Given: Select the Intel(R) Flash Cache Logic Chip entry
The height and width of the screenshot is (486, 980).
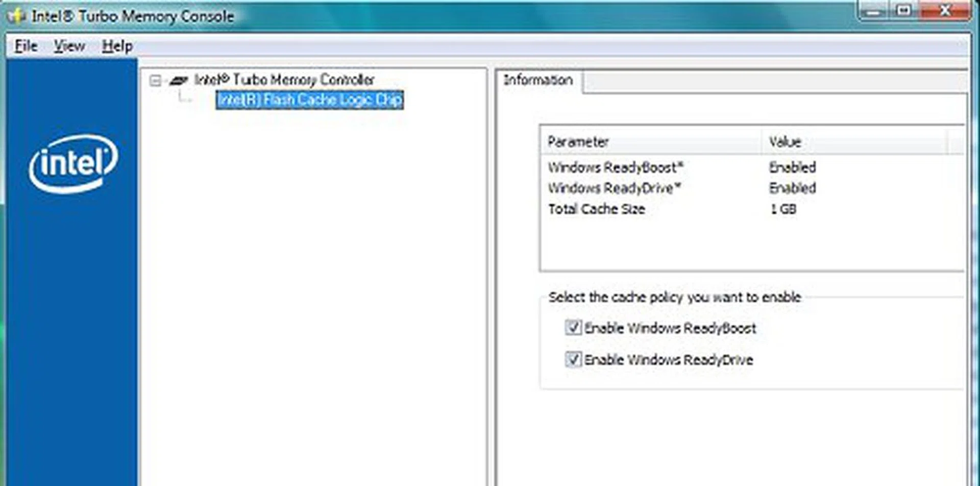Looking at the screenshot, I should tap(309, 100).
